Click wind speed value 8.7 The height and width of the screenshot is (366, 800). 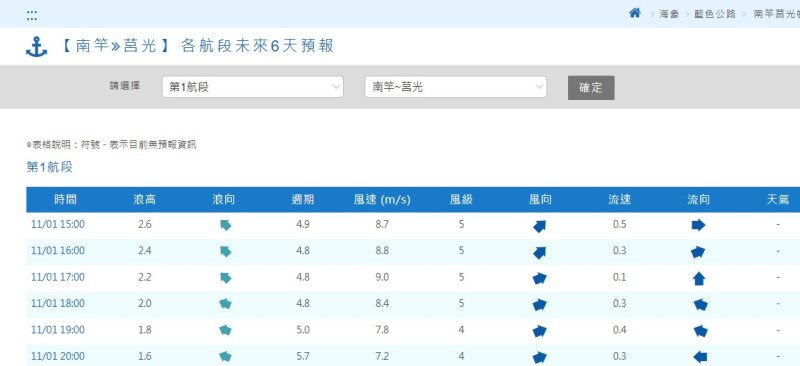pos(382,225)
